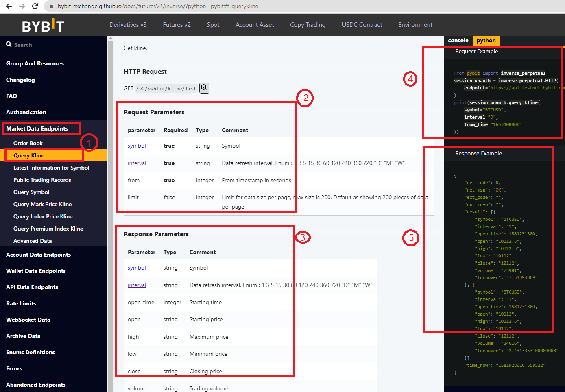The width and height of the screenshot is (565, 392).
Task: Click the padlock site info icon
Action: (51, 6)
